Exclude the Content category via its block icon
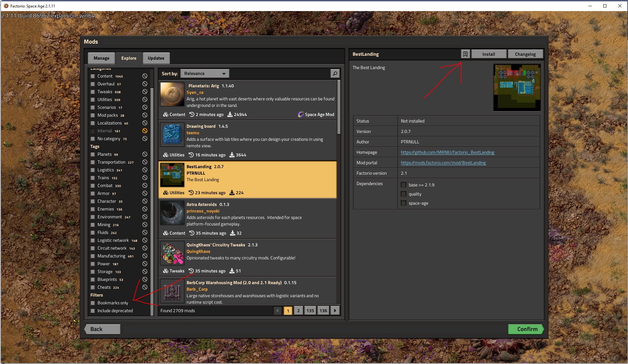This screenshot has height=364, width=628. pos(145,76)
